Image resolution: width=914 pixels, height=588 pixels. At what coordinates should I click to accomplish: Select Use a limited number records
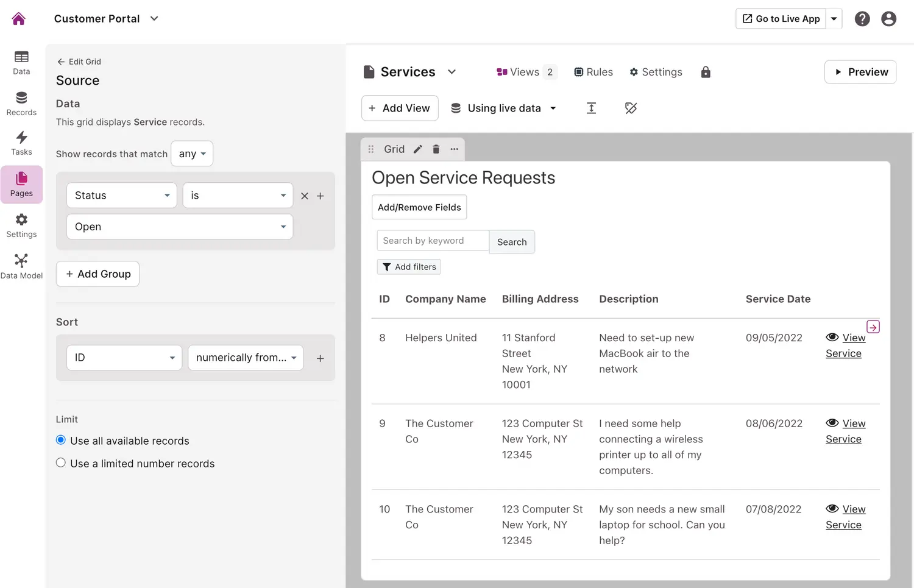point(61,463)
